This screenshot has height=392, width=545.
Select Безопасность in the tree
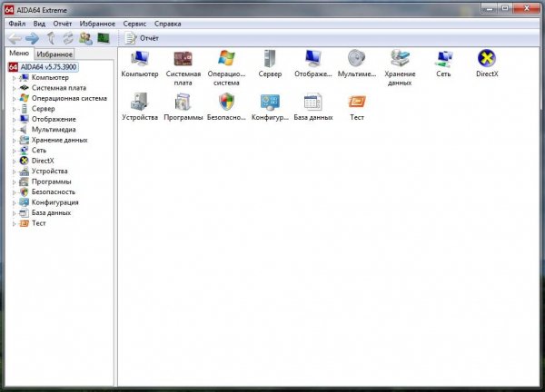(54, 192)
